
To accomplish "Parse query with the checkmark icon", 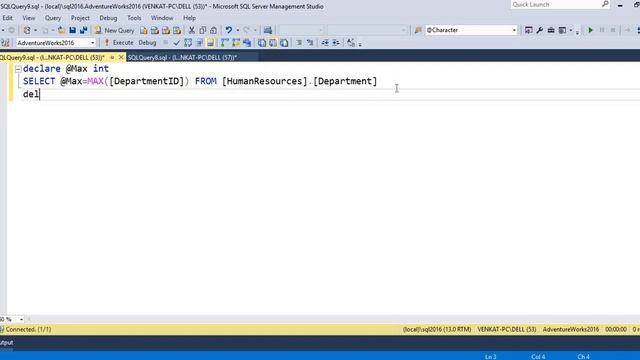I will point(176,43).
